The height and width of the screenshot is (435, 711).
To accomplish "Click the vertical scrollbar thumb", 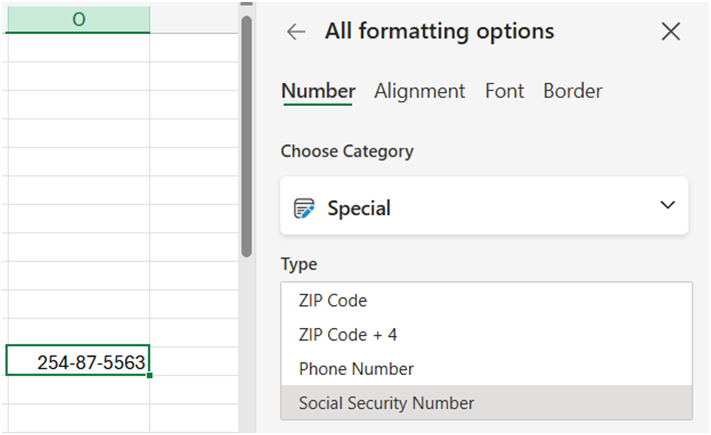I will 247,136.
